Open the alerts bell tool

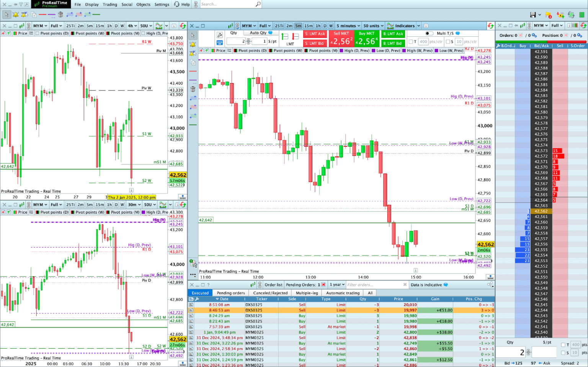pos(15,15)
